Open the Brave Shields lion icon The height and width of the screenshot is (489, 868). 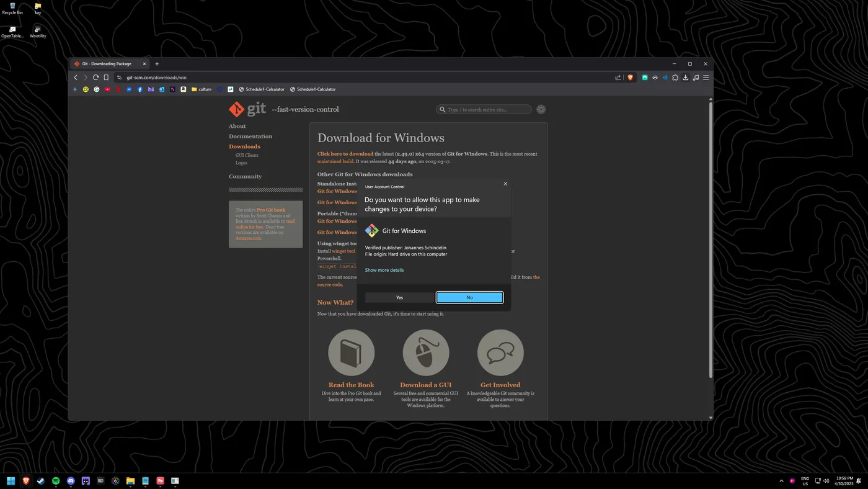631,78
